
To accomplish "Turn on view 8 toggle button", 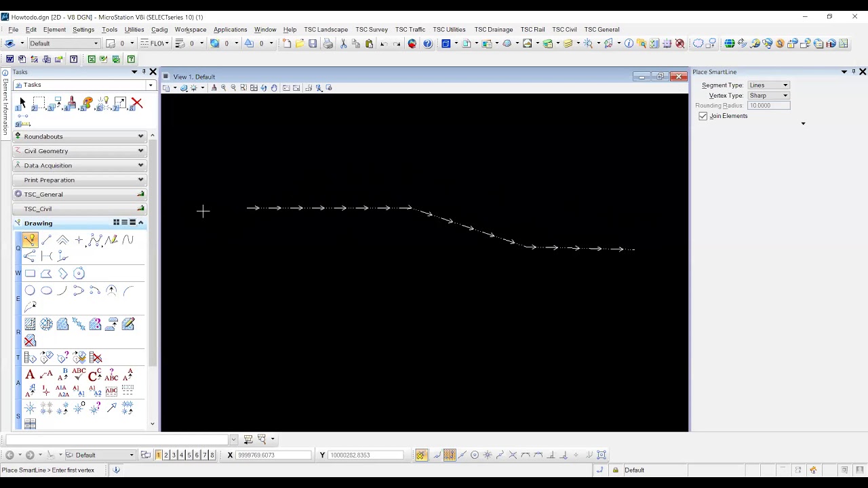I will click(x=212, y=455).
